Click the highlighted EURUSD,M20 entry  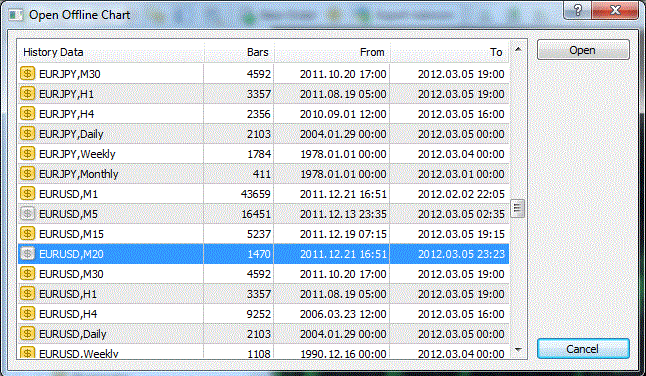[x=264, y=254]
